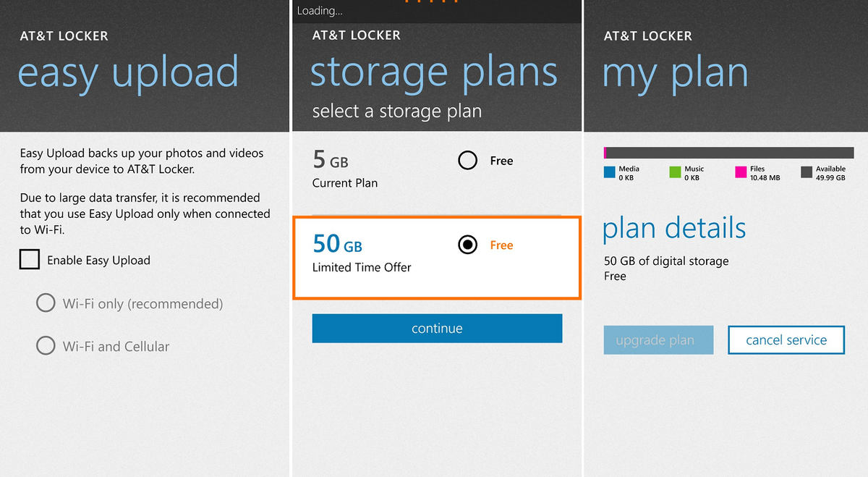Click the cancel service button
Screen dimensions: 868x477
tap(786, 339)
